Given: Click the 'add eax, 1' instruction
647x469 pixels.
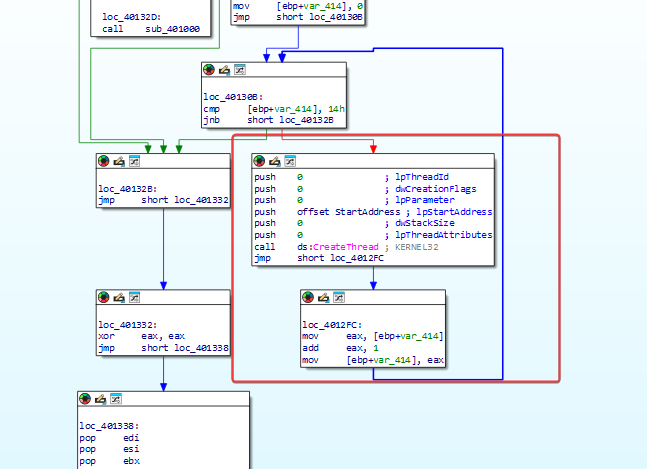Looking at the screenshot, I should tap(340, 348).
